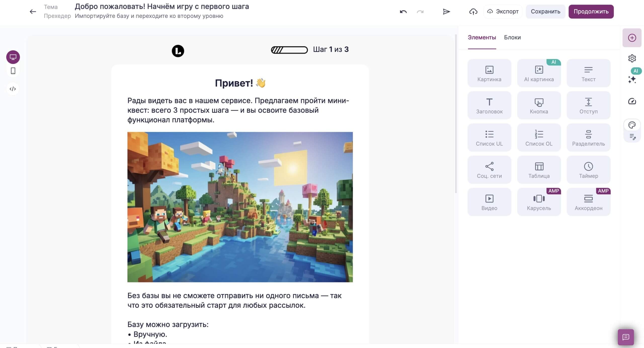Select the Minecraft landscape image in email
Screen dimensions: 644x348
coord(240,207)
